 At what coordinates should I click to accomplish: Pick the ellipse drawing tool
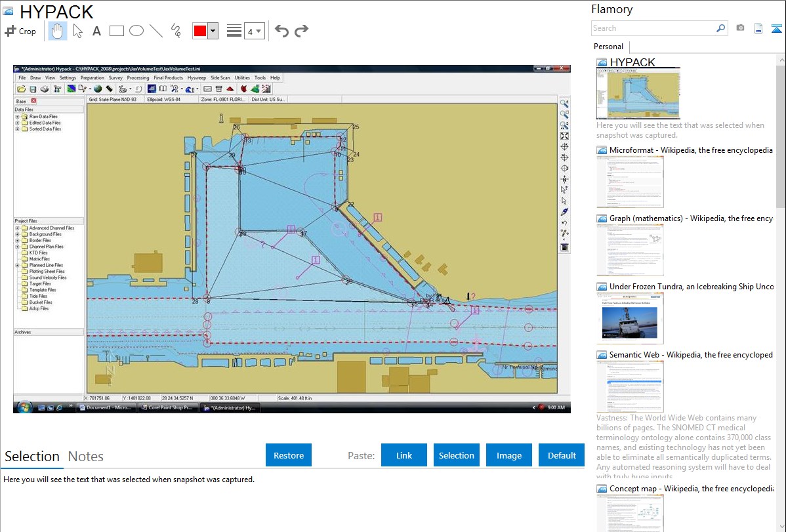136,31
